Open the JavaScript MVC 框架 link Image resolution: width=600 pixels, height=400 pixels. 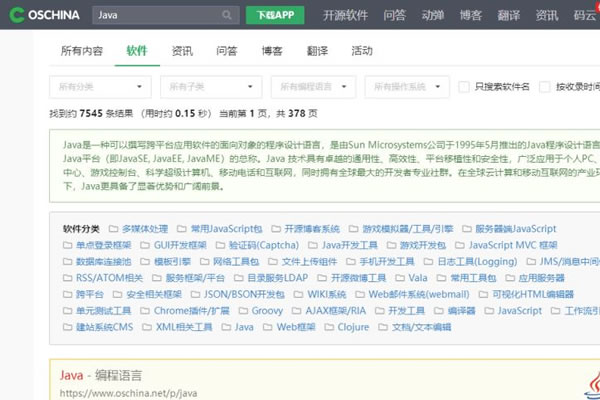[x=513, y=245]
